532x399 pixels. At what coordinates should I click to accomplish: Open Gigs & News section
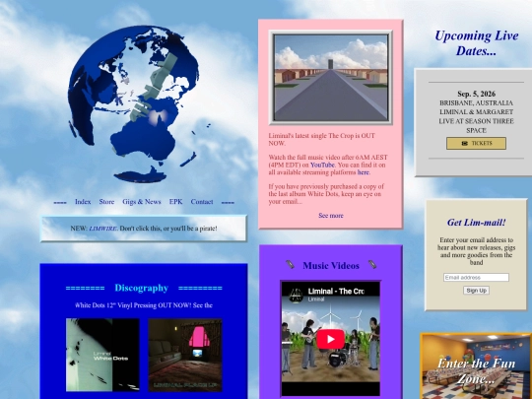[142, 202]
